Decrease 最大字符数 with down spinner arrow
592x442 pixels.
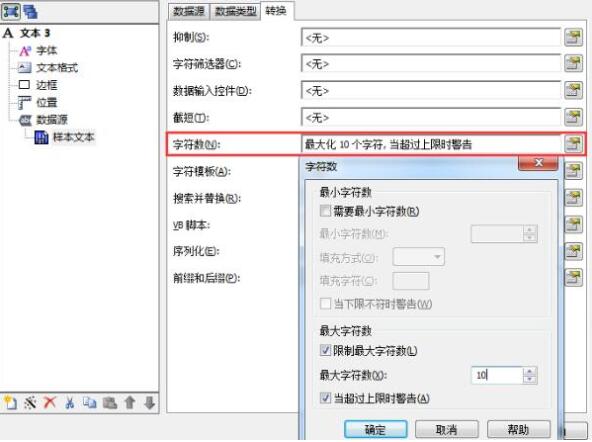click(530, 379)
